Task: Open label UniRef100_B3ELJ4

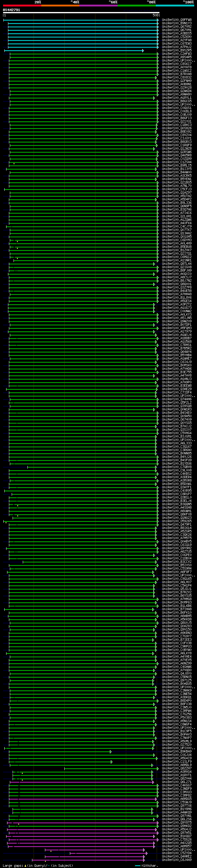Action: pos(177,501)
